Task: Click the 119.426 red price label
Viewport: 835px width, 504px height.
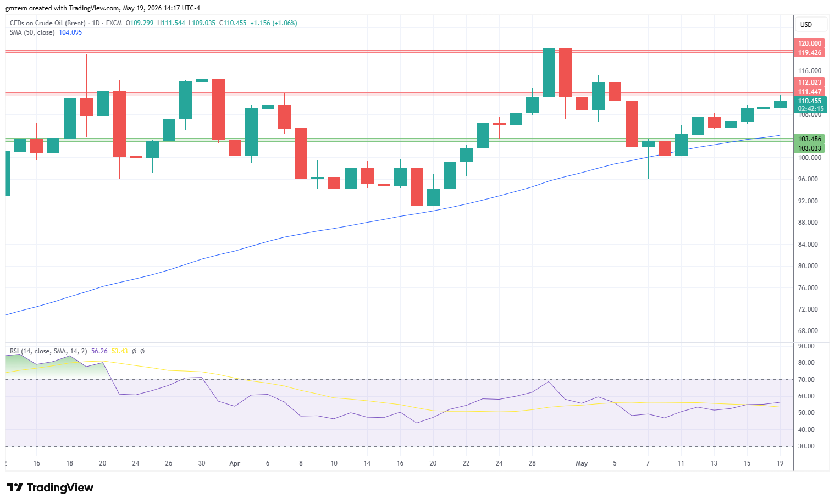Action: click(x=810, y=53)
